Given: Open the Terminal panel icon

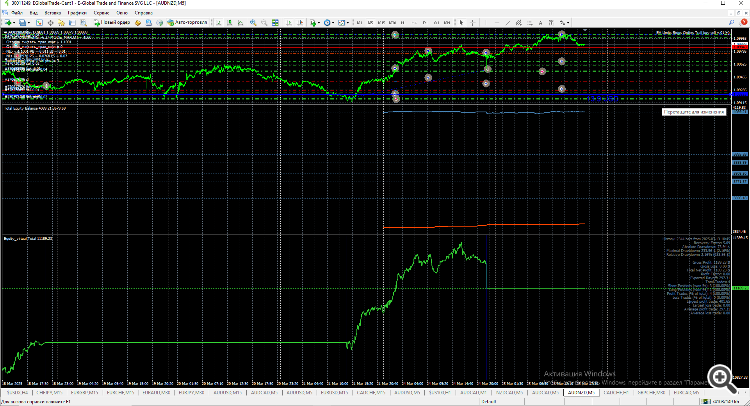Looking at the screenshot, I should tap(72, 22).
